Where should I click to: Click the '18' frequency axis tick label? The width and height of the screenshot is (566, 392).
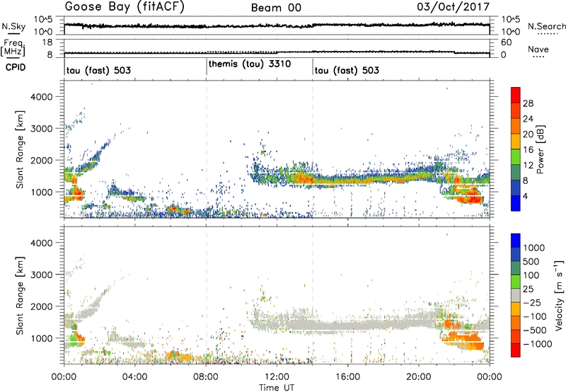tap(47, 42)
